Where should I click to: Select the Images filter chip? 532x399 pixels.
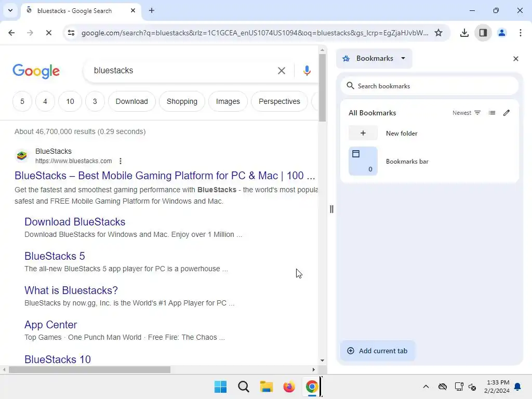pyautogui.click(x=228, y=101)
